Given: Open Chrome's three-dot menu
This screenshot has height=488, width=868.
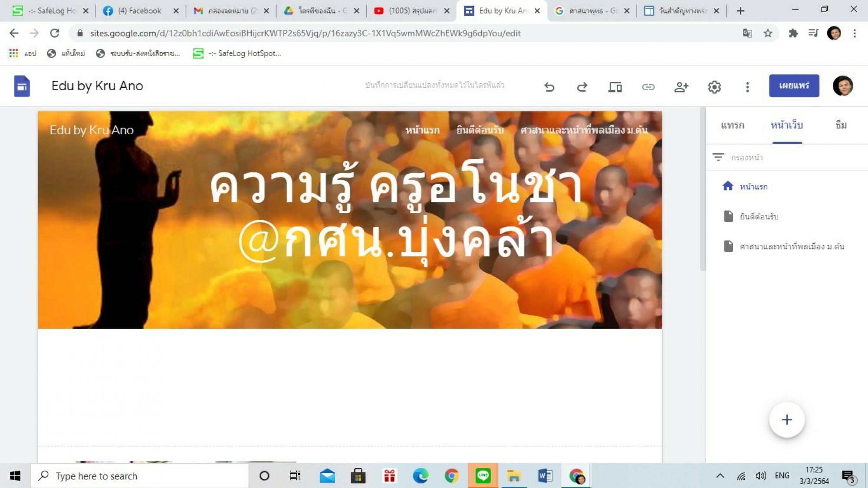Looking at the screenshot, I should [x=854, y=33].
